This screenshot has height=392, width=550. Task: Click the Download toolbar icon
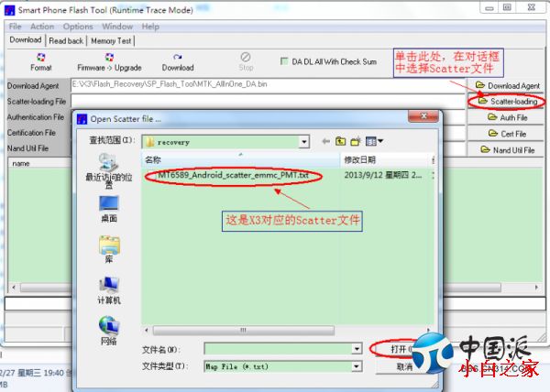(x=178, y=62)
